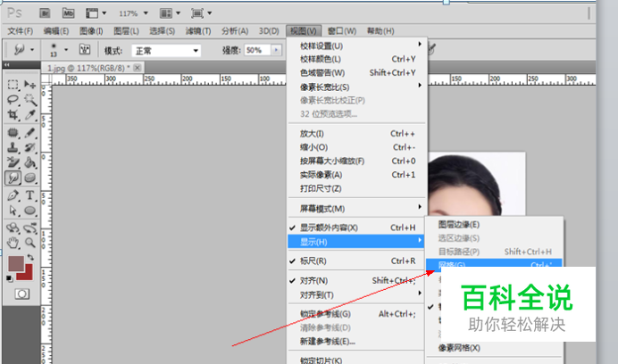Toggle 校样颜色(L) proof colors
The image size is (618, 364).
[356, 59]
